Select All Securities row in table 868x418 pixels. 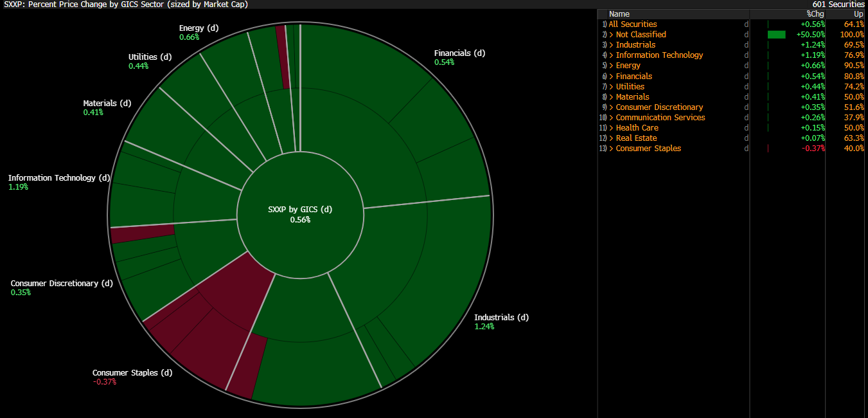tap(633, 24)
